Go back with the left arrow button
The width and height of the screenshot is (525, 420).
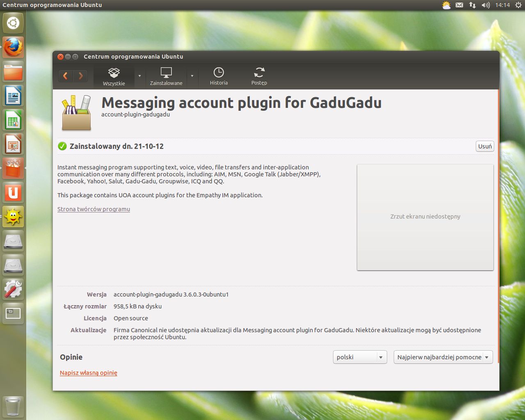pos(66,76)
